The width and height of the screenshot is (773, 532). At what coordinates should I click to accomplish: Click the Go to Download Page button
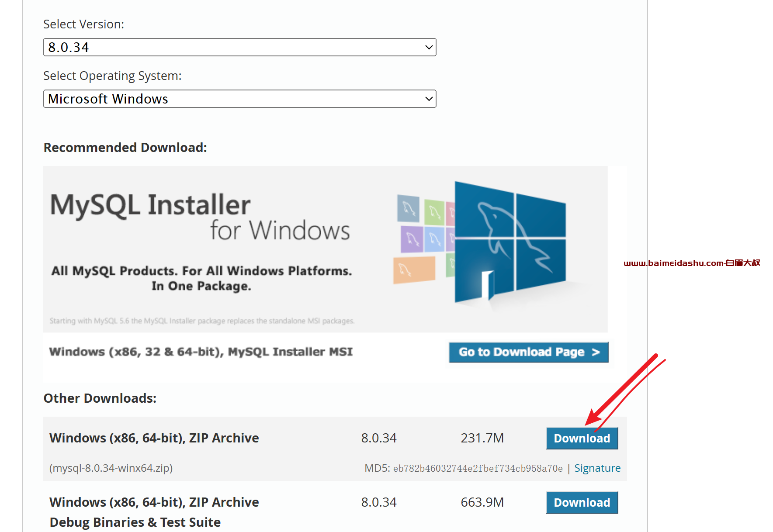click(529, 352)
